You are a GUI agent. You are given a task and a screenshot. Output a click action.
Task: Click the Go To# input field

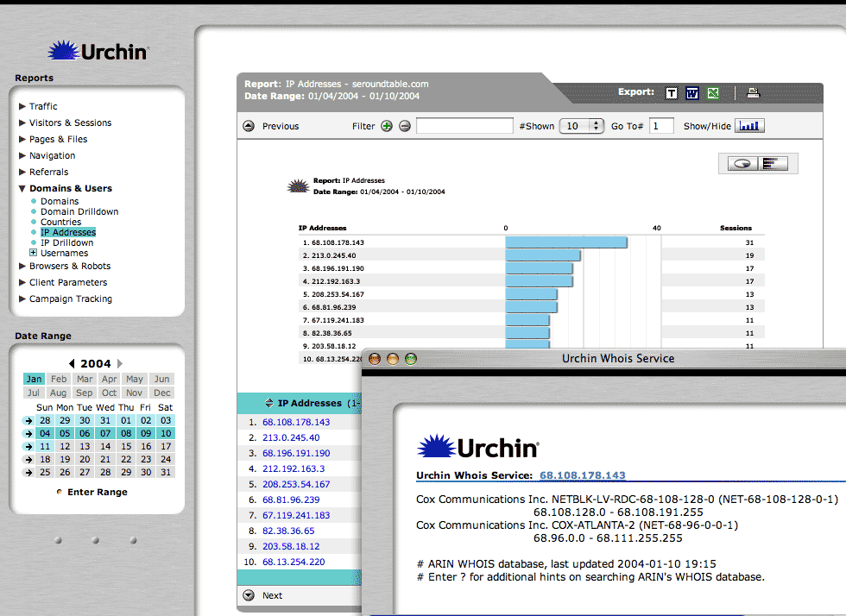661,126
